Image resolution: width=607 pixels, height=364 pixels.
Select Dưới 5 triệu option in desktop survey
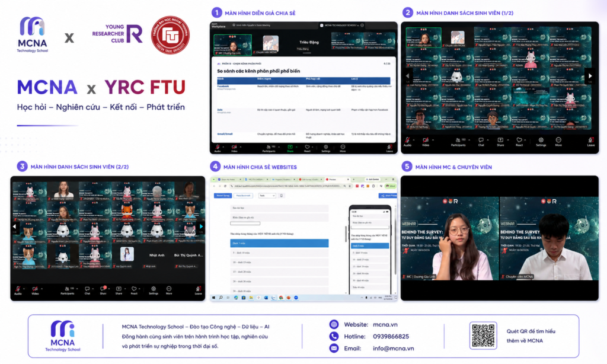click(279, 243)
